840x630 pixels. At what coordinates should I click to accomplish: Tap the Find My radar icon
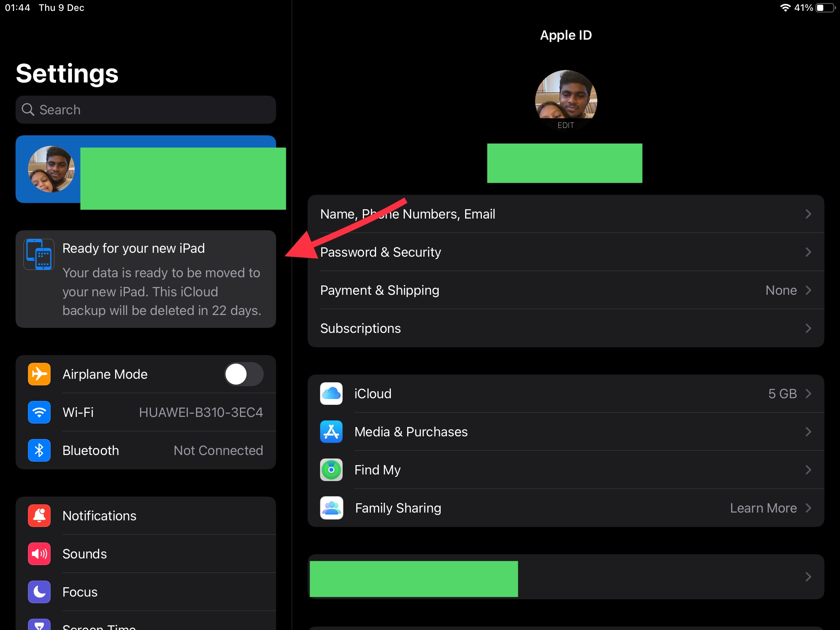coord(331,470)
